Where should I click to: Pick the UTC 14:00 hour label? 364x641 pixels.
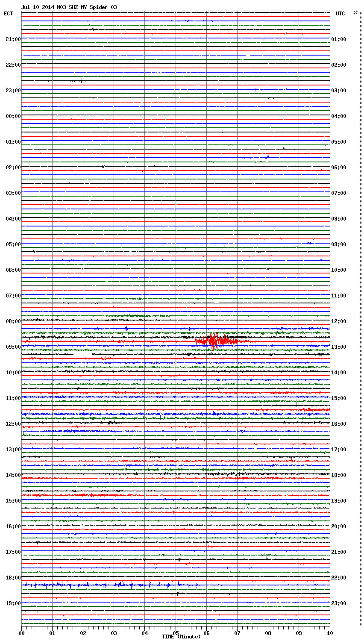pyautogui.click(x=339, y=373)
